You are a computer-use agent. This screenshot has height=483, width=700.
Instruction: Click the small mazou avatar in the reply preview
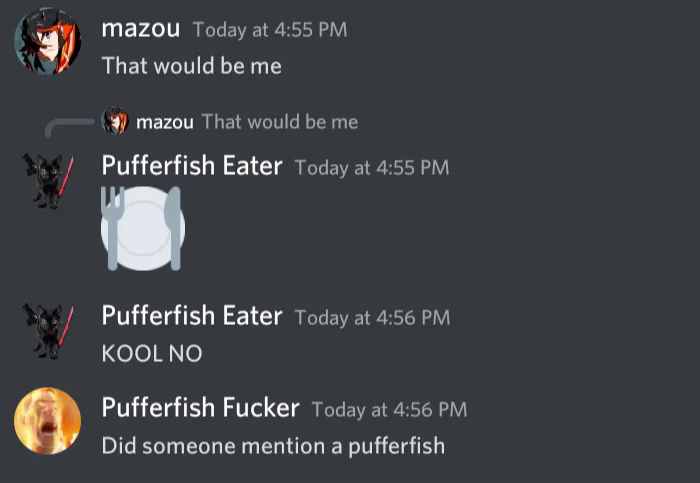coord(116,122)
